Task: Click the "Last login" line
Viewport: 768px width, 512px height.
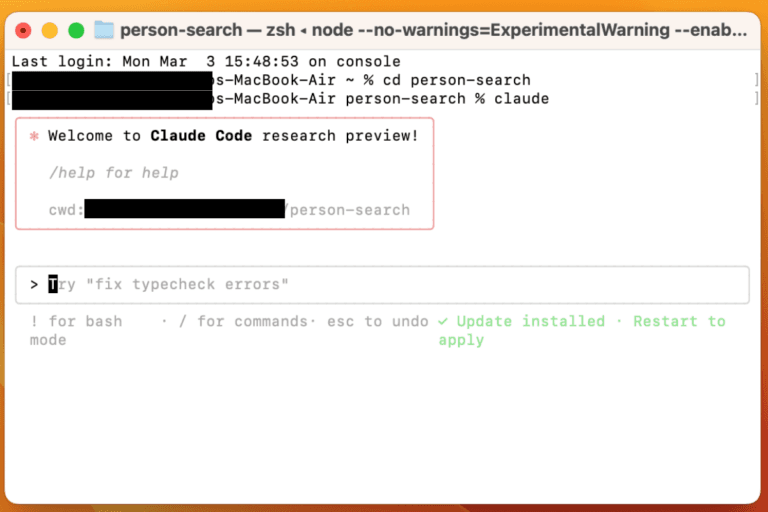Action: [206, 62]
